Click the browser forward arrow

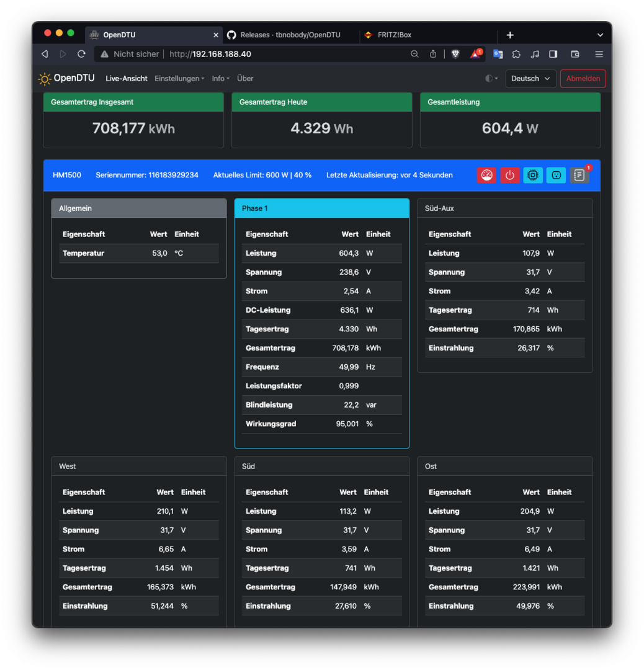[63, 54]
